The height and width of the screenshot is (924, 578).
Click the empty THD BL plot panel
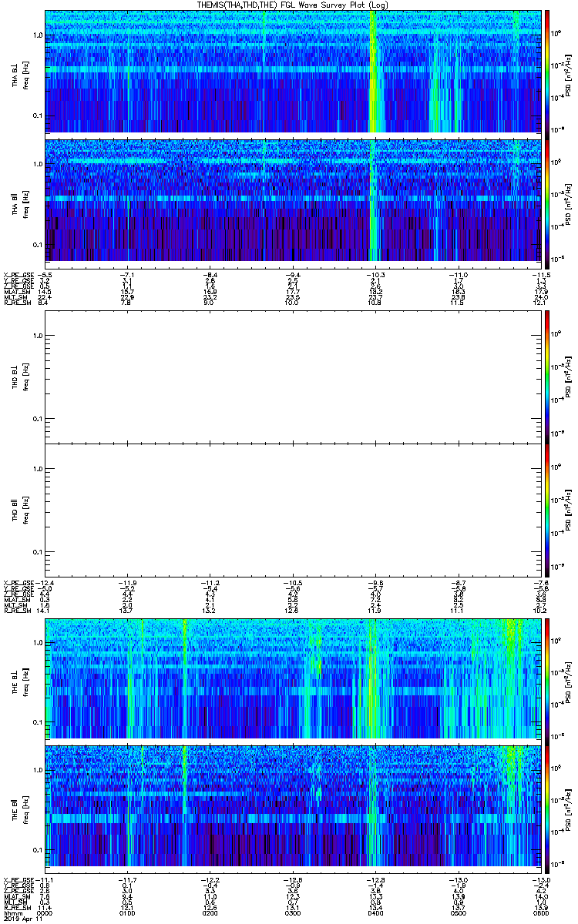pyautogui.click(x=294, y=376)
